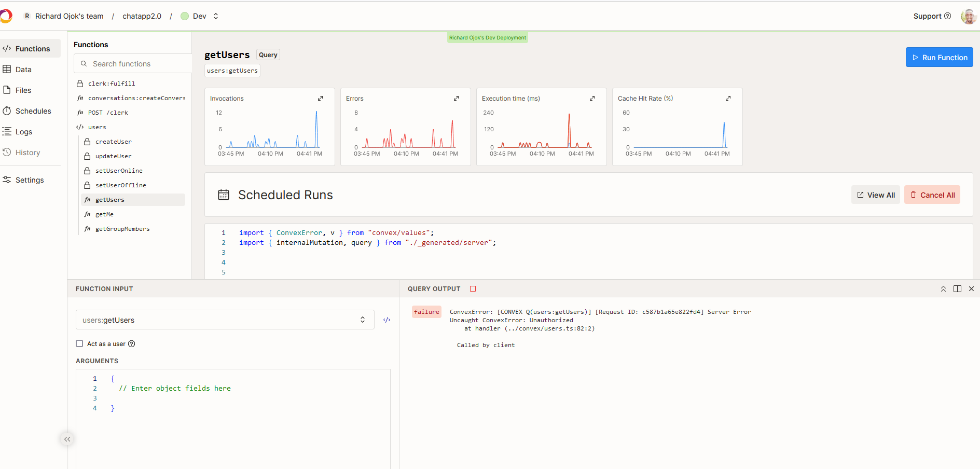Open the Logs section
980x469 pixels.
click(23, 132)
